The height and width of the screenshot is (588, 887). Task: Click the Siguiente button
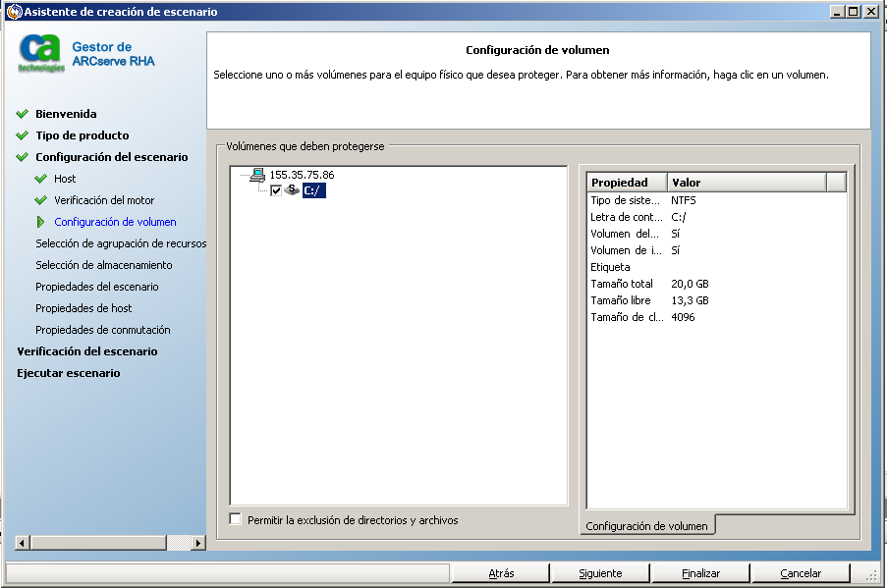point(599,572)
